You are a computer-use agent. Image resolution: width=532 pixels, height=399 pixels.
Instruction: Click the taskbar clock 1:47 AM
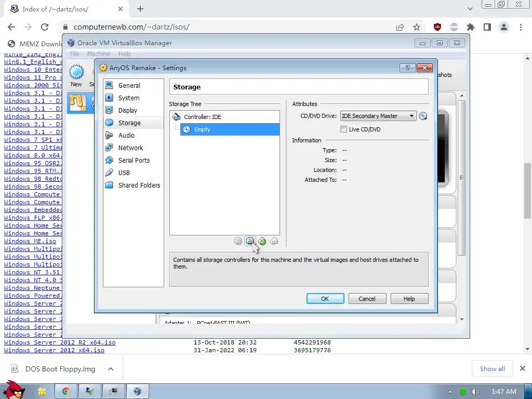[x=503, y=392]
